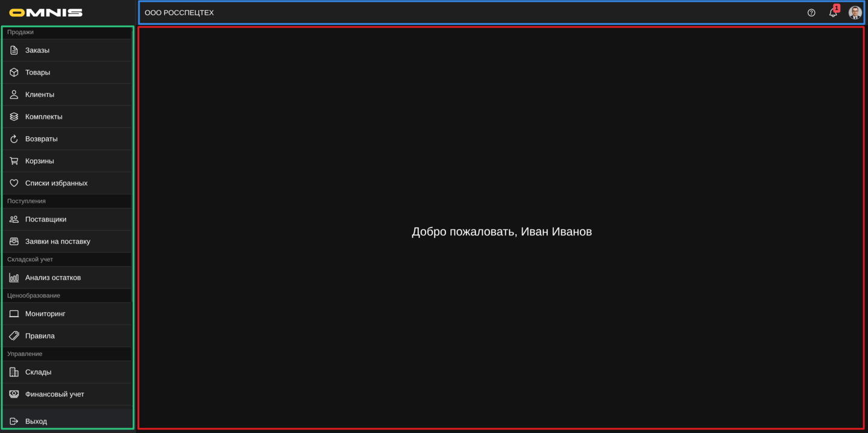
Task: Select the Правила tag icon
Action: point(14,336)
